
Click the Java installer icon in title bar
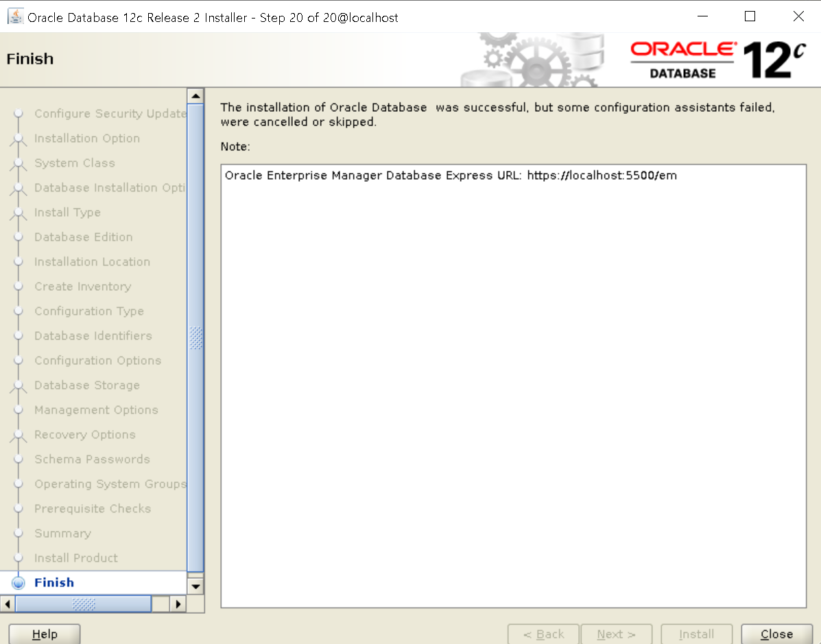[x=15, y=16]
